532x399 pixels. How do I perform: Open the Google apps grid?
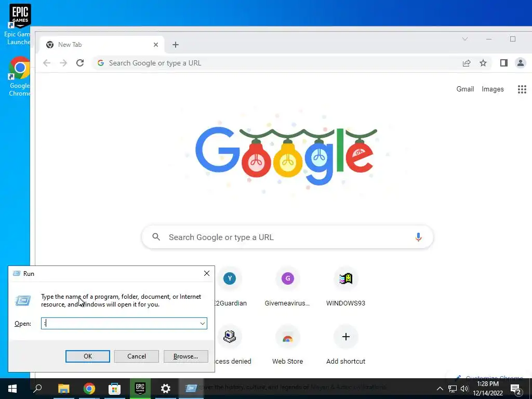pyautogui.click(x=522, y=89)
